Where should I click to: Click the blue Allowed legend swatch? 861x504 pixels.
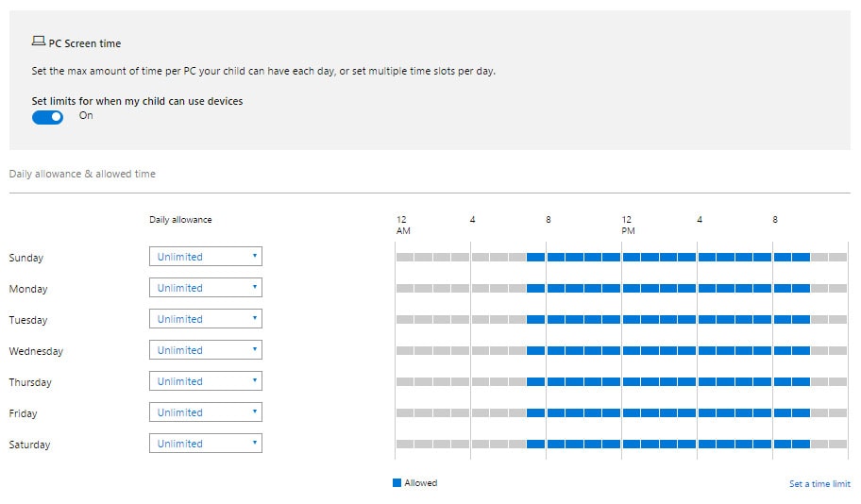[397, 483]
